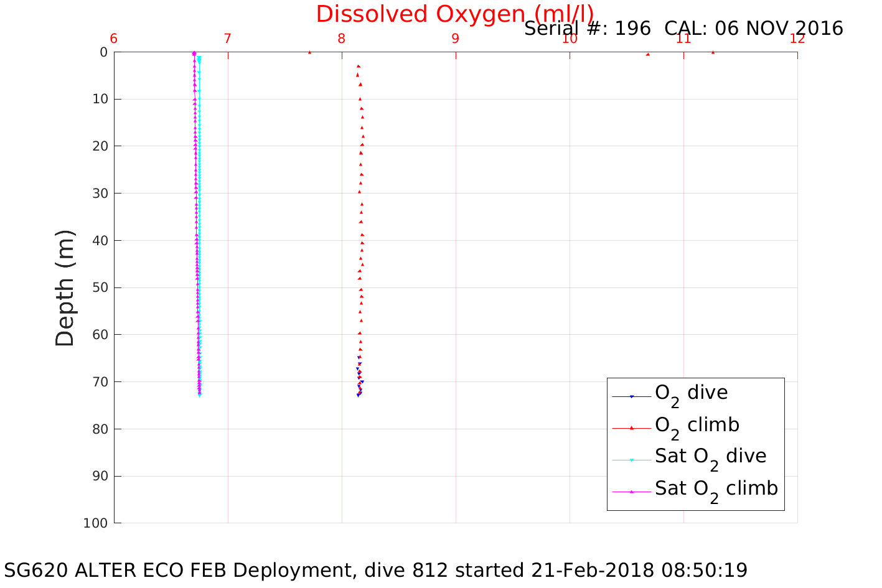Viewport: 882px width, 588px height.
Task: Click the depth tick label 100
Action: coord(95,523)
